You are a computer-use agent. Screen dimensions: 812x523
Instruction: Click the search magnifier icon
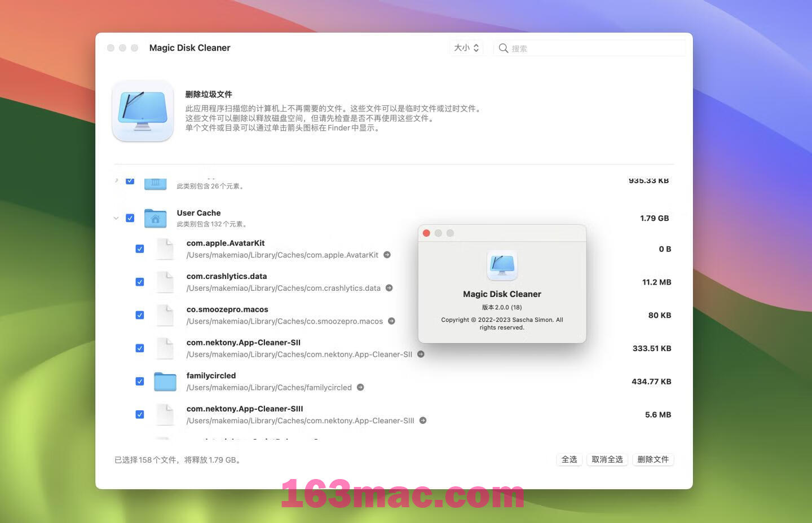(504, 48)
